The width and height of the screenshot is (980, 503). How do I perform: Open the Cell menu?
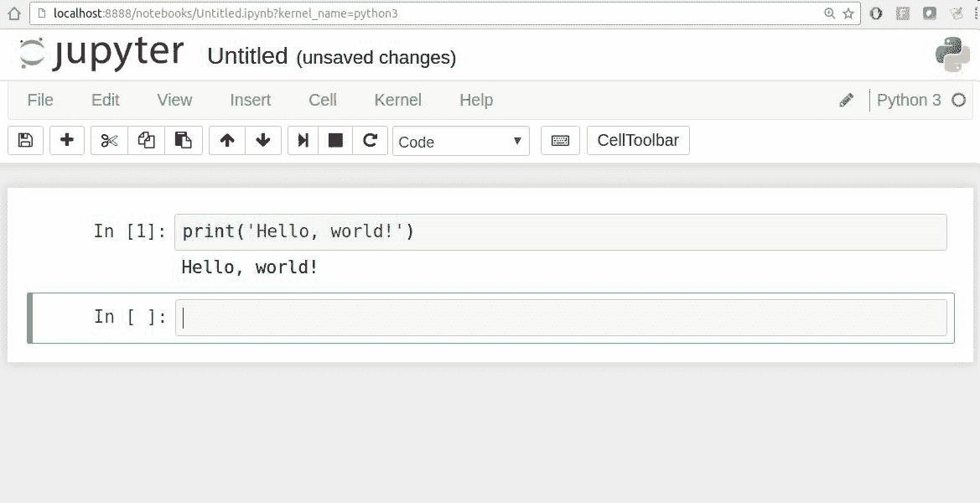(322, 100)
